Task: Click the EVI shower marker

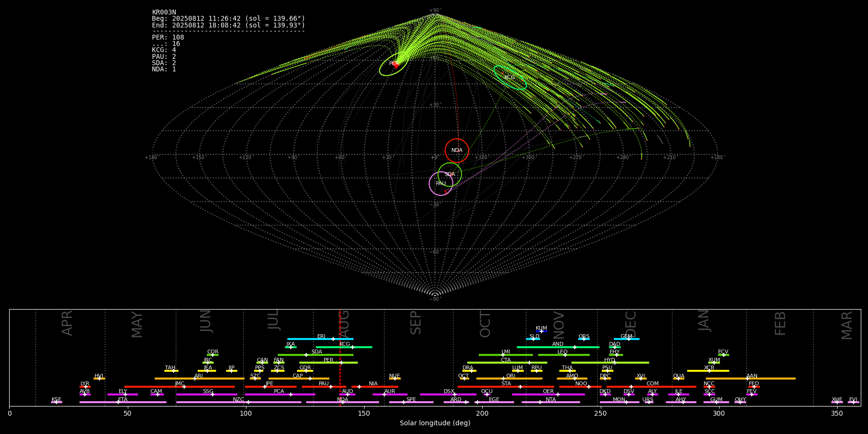Action: 853,402
